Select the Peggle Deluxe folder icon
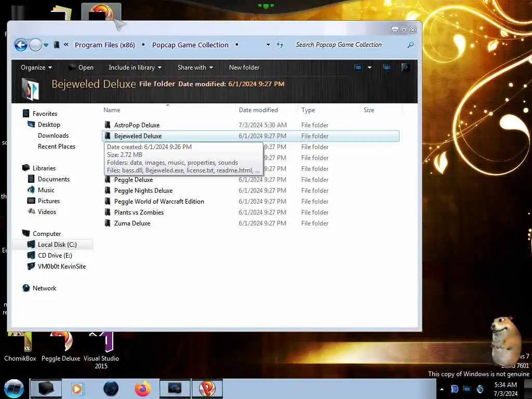532x399 pixels. click(108, 179)
